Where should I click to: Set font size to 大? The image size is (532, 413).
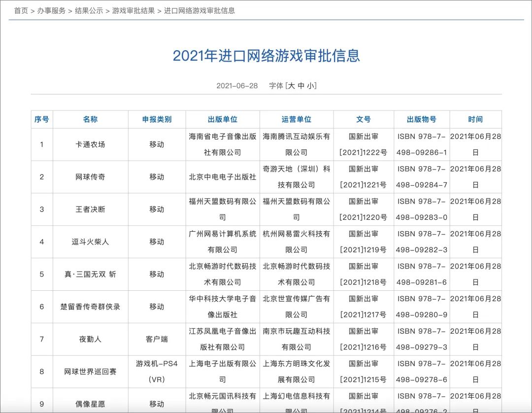click(291, 86)
